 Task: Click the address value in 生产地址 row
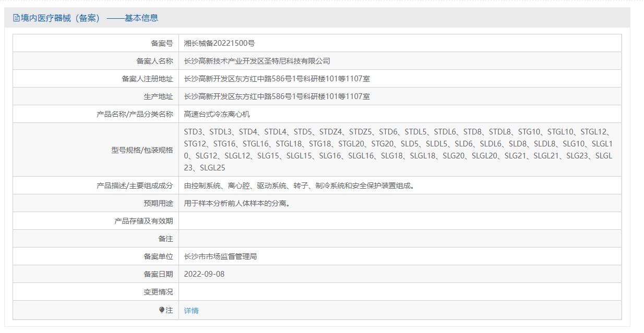[277, 96]
